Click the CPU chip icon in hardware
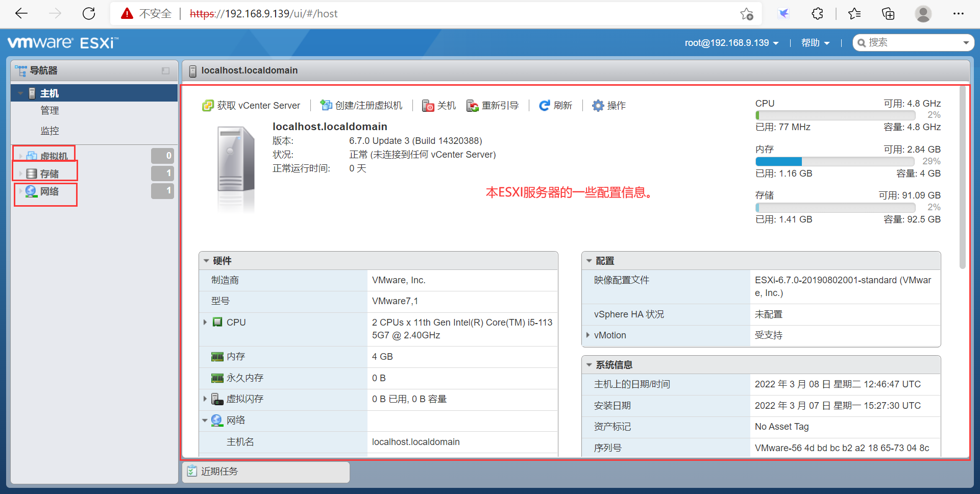Image resolution: width=980 pixels, height=494 pixels. [x=217, y=322]
